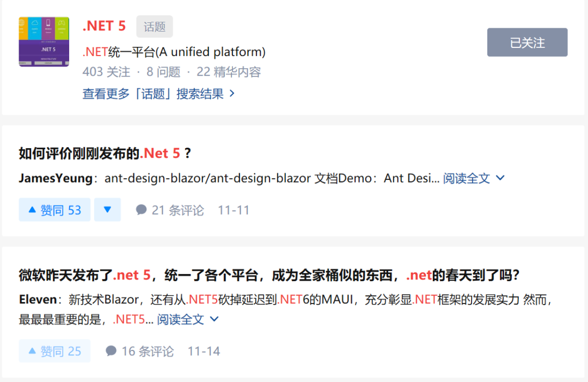Open the .NET 5 topic thumbnail image
Screen dimensions: 588x382
(x=44, y=41)
